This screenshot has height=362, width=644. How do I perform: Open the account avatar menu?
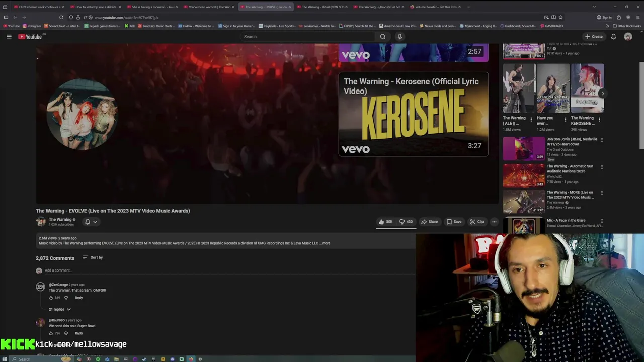coord(628,36)
